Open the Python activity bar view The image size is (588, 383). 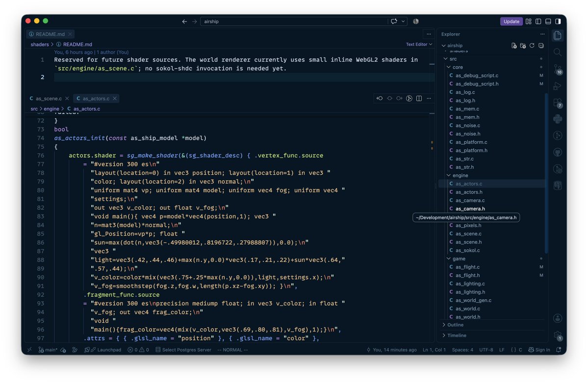[x=558, y=119]
